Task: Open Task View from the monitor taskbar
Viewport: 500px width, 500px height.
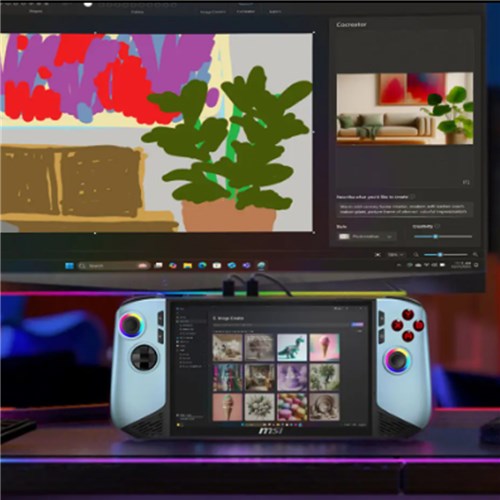Action: [158, 265]
